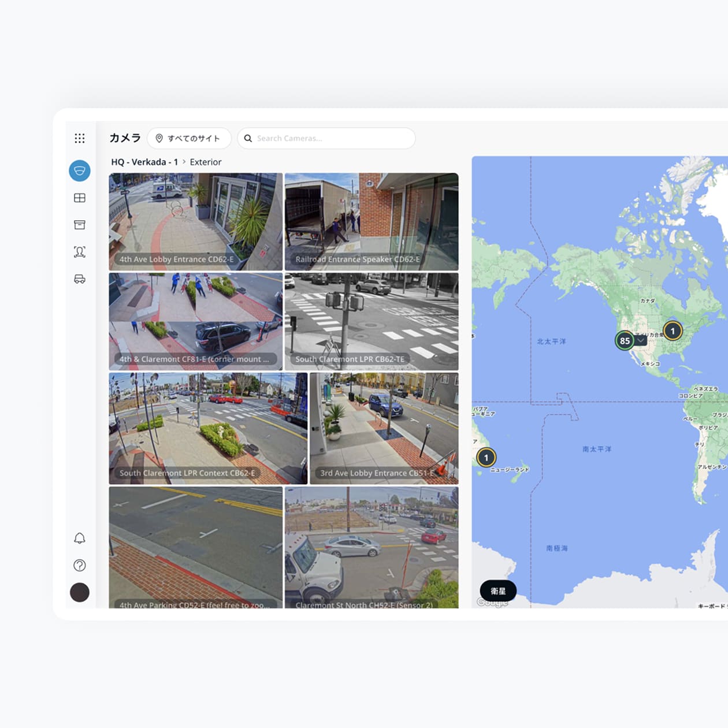This screenshot has width=728, height=728.
Task: Open the すべてのサイト site filter
Action: [189, 138]
